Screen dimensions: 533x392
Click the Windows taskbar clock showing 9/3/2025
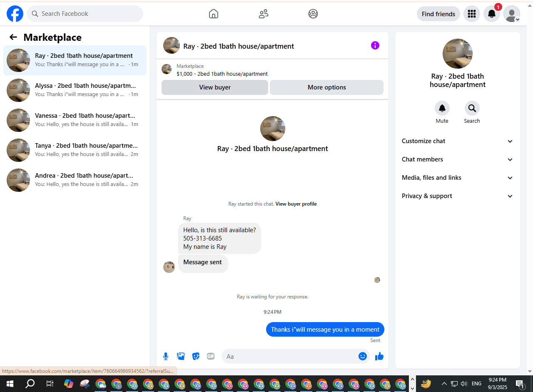[x=498, y=384]
